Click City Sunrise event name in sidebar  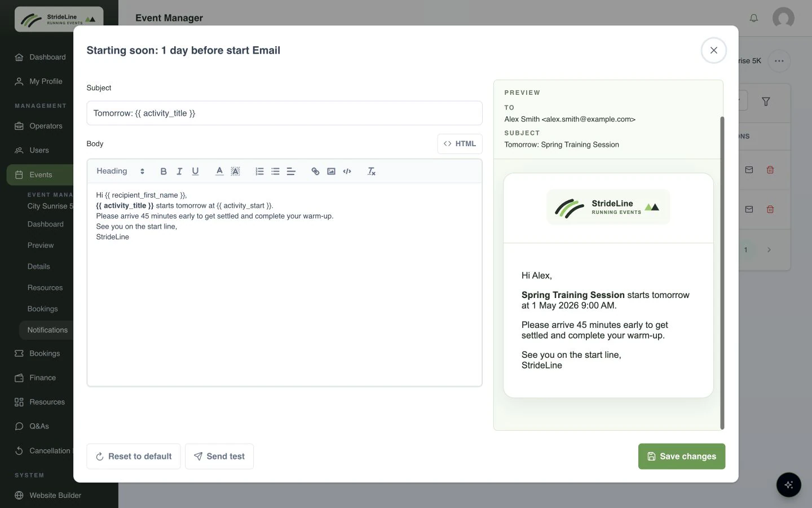click(50, 206)
